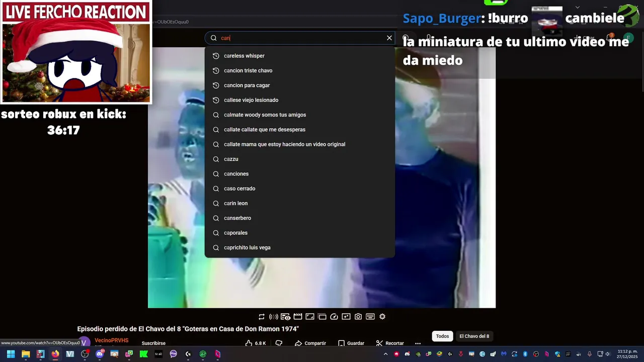644x362 pixels.
Task: Pick 'callate callate que me desesperas' suggestion
Action: (x=299, y=130)
